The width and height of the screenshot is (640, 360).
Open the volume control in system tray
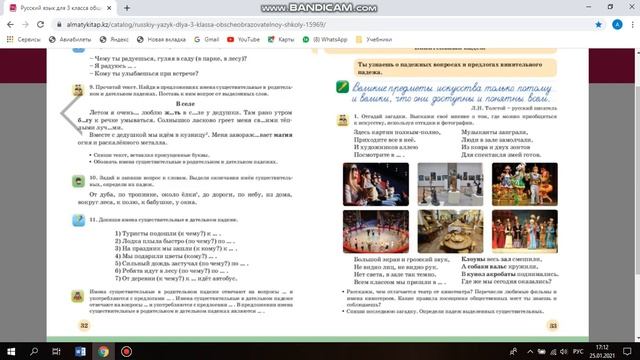coord(564,351)
